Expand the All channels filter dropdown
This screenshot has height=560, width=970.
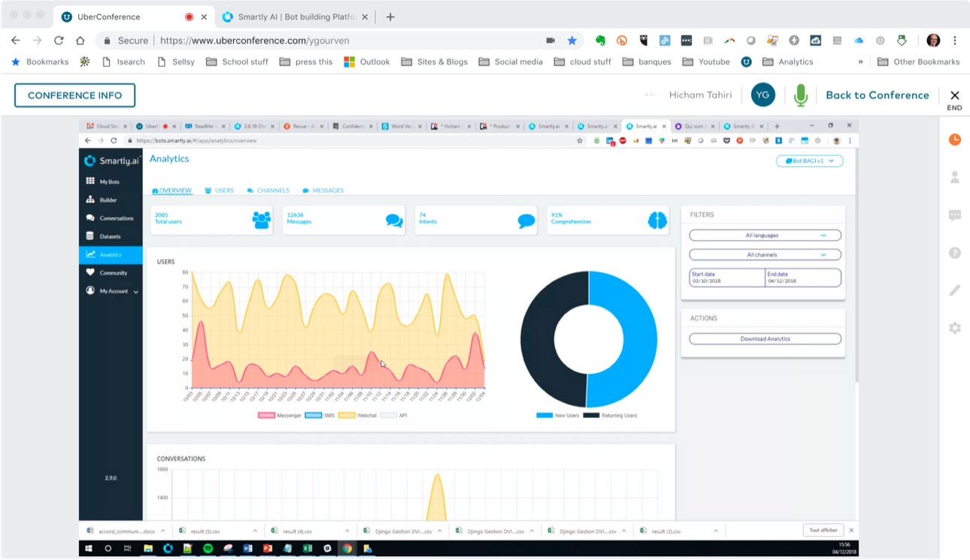point(765,255)
